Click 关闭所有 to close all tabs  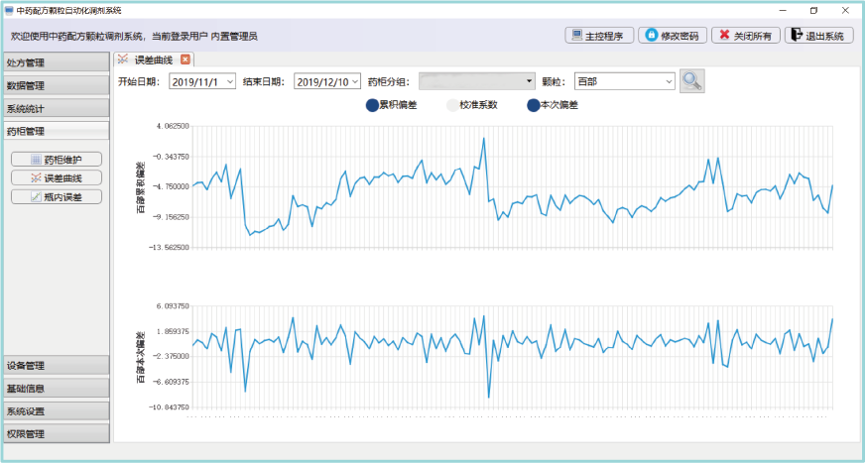pyautogui.click(x=745, y=36)
